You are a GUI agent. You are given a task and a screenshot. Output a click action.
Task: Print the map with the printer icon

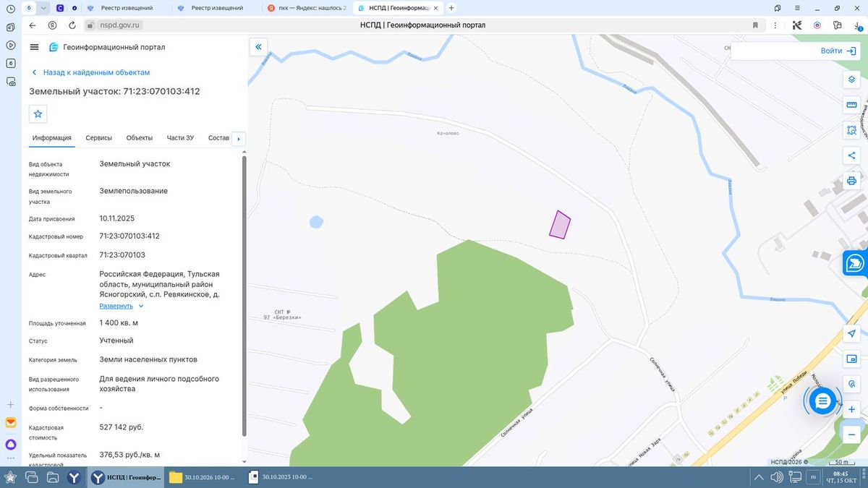pos(851,181)
